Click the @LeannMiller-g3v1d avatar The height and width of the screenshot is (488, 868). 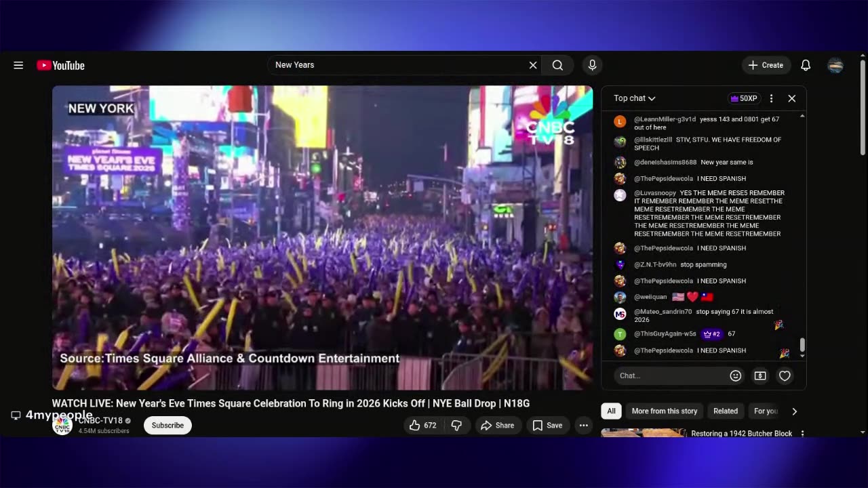coord(620,121)
